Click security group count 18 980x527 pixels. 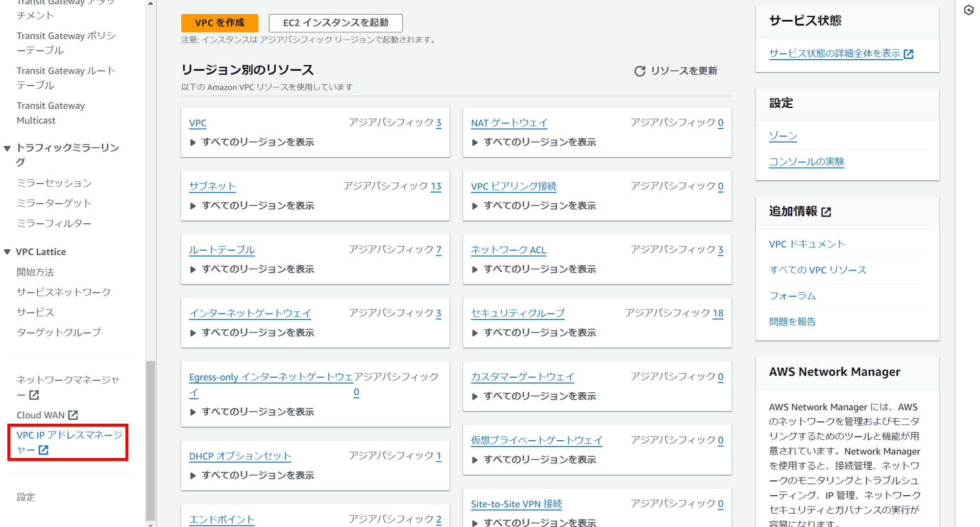(x=718, y=313)
